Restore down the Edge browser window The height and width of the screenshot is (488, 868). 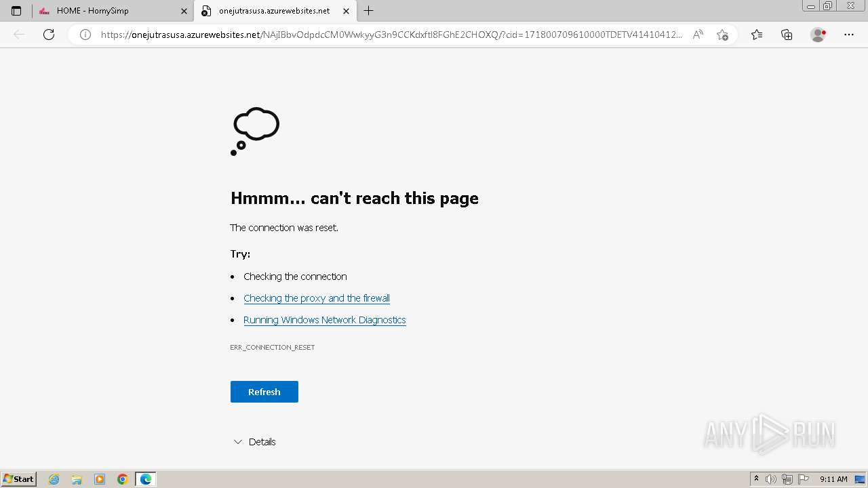[x=828, y=6]
